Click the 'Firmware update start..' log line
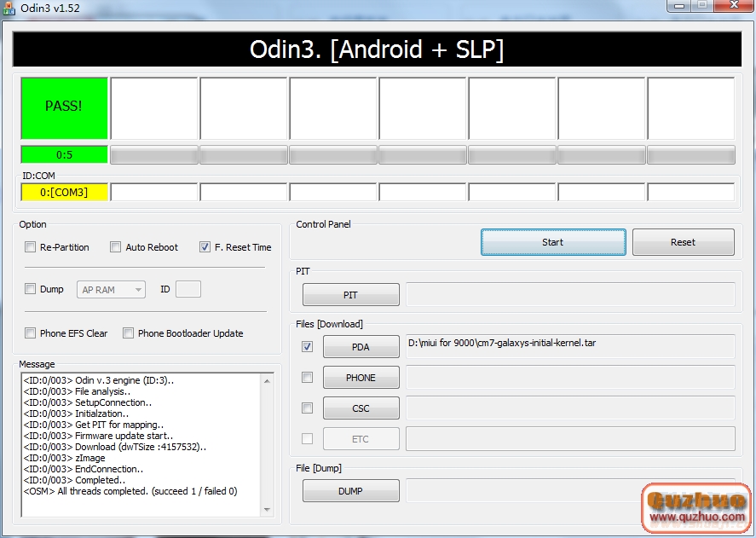Viewport: 756px width, 538px height. pyautogui.click(x=98, y=436)
